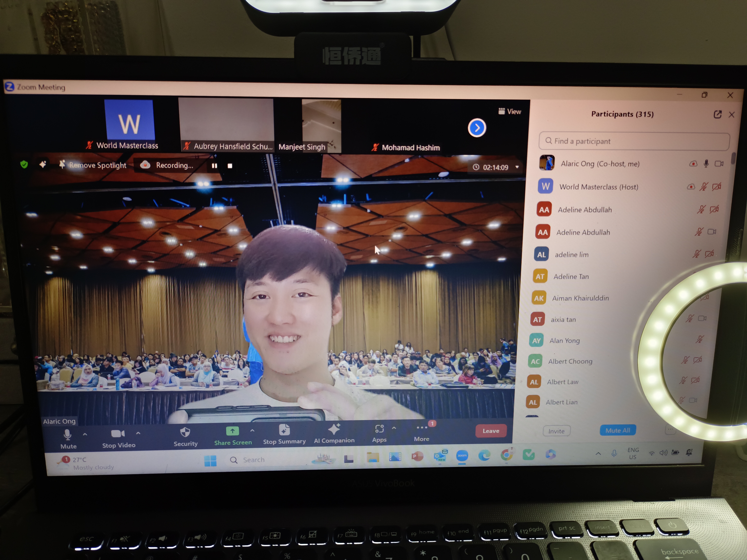The width and height of the screenshot is (747, 560).
Task: Expand audio options arrow beside Mute
Action: 85,434
